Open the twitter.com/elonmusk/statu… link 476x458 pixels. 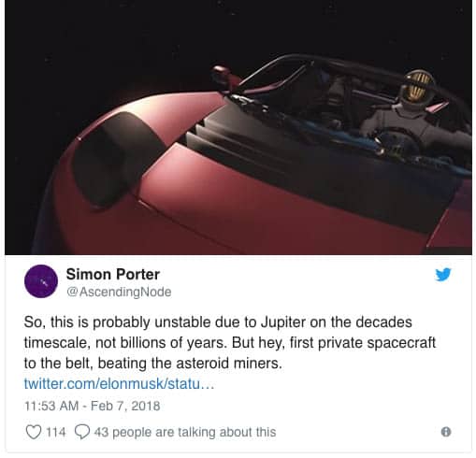(119, 384)
